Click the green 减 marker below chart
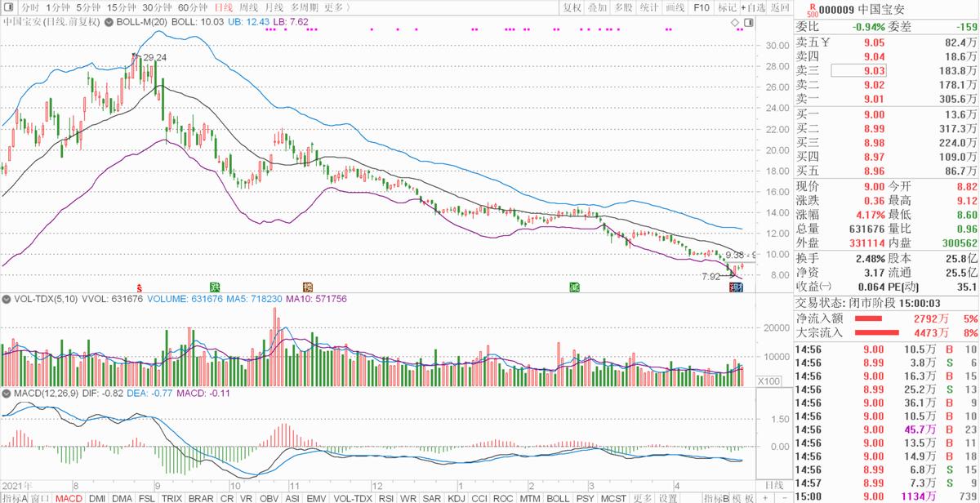 point(574,287)
